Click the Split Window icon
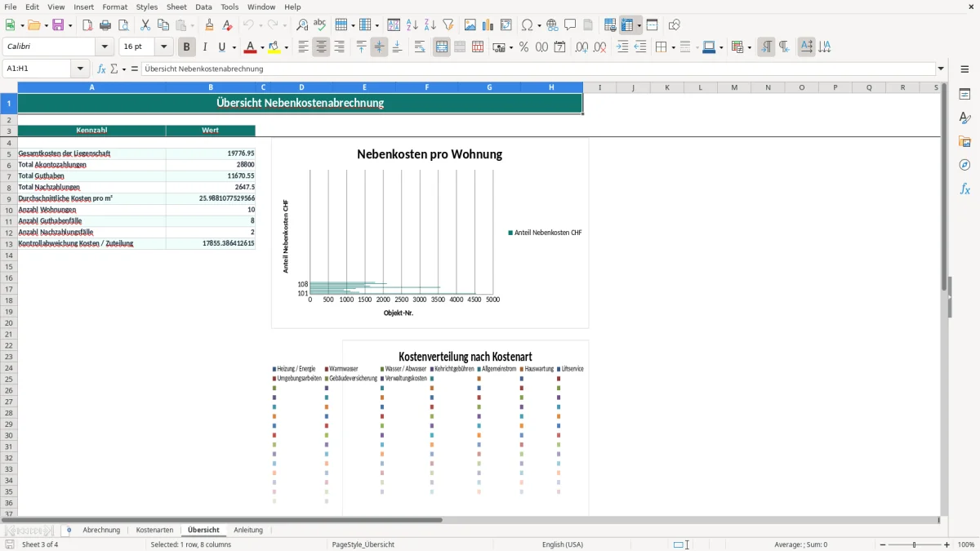The width and height of the screenshot is (980, 551). click(x=653, y=25)
